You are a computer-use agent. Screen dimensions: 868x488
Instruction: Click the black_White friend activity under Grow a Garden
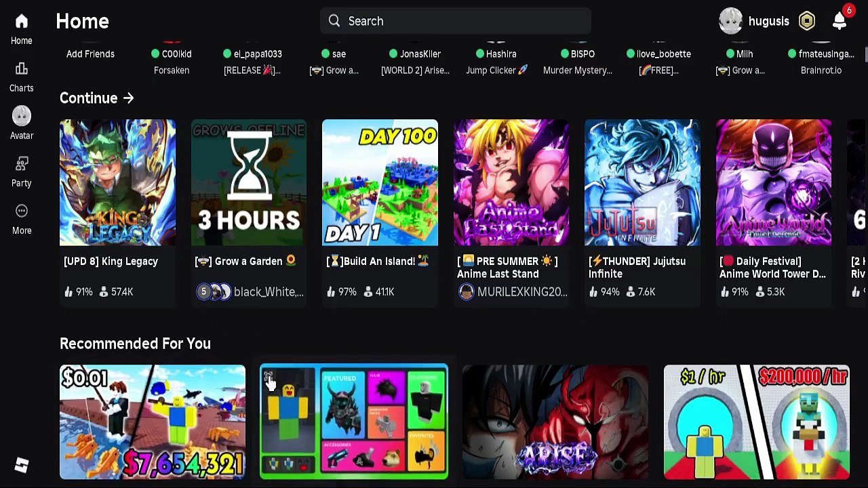[x=249, y=291]
